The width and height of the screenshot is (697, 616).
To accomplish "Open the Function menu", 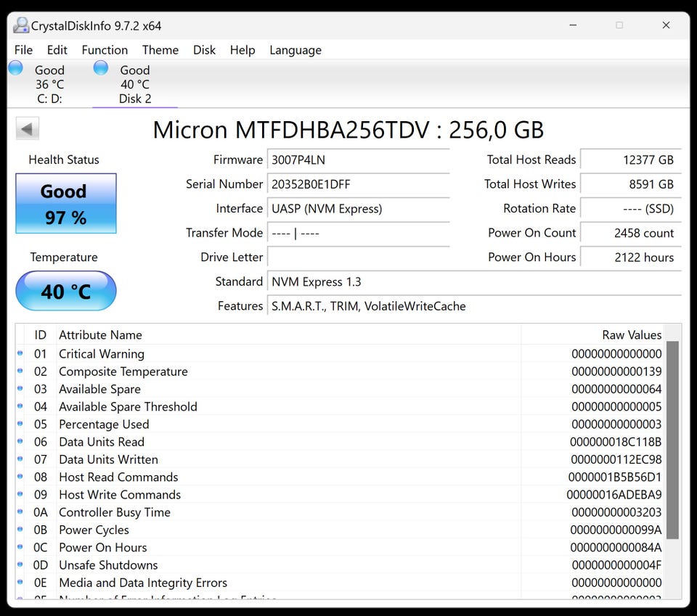I will pyautogui.click(x=105, y=50).
